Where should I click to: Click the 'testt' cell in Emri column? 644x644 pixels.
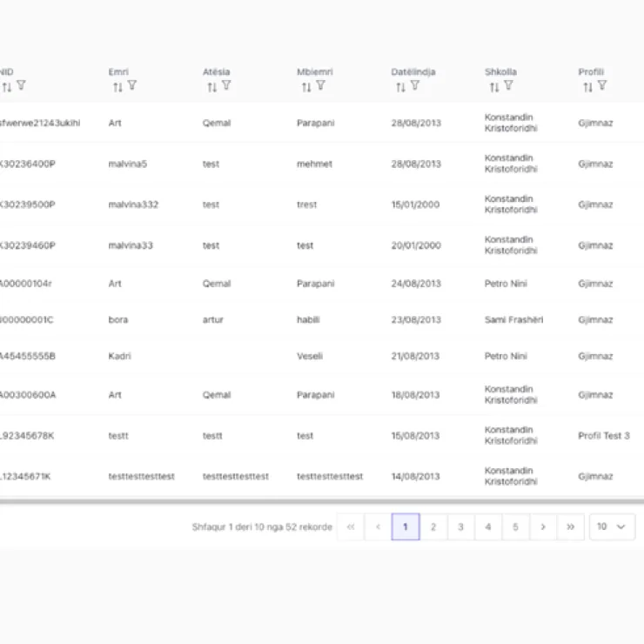118,436
